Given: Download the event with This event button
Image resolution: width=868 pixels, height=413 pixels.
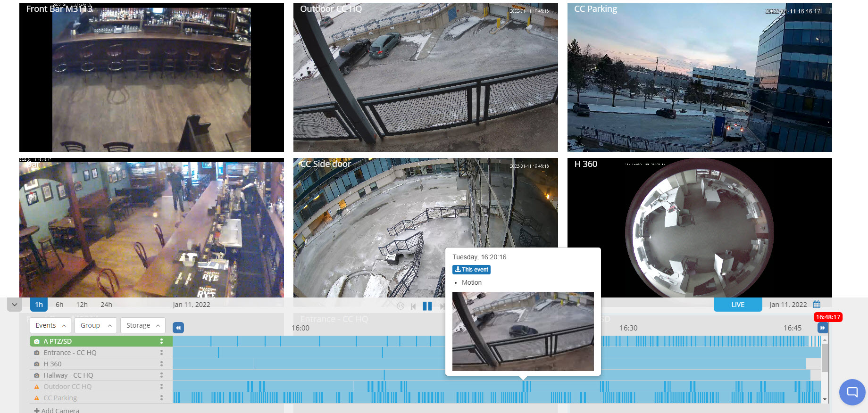Looking at the screenshot, I should click(471, 270).
